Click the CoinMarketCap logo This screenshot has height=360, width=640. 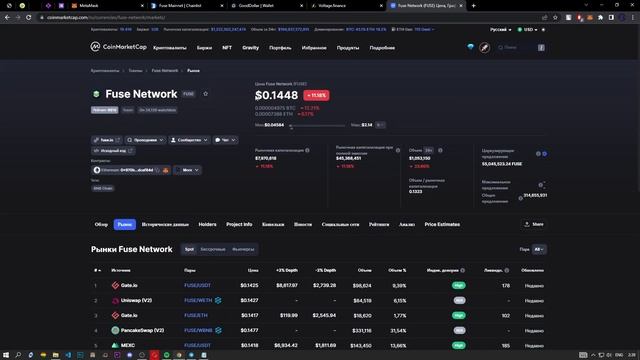(x=118, y=47)
